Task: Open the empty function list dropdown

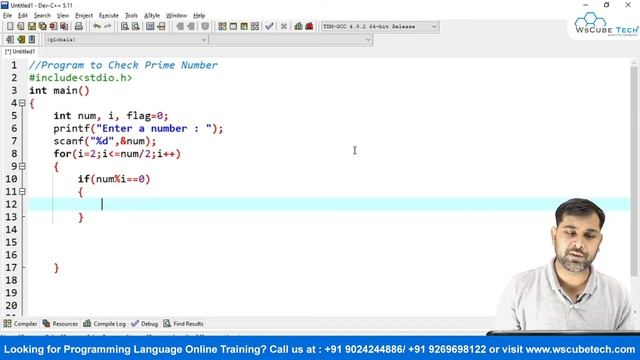Action: tap(291, 40)
